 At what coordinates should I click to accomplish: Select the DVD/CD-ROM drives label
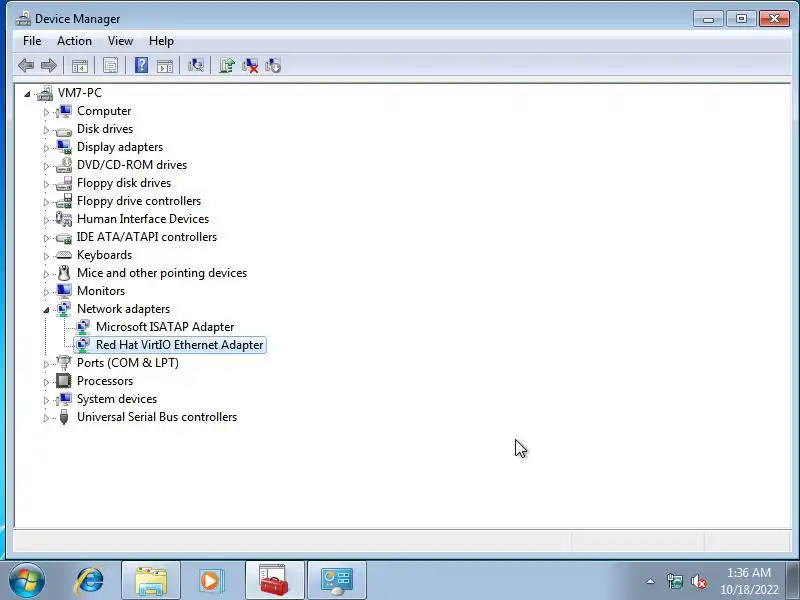click(x=132, y=165)
